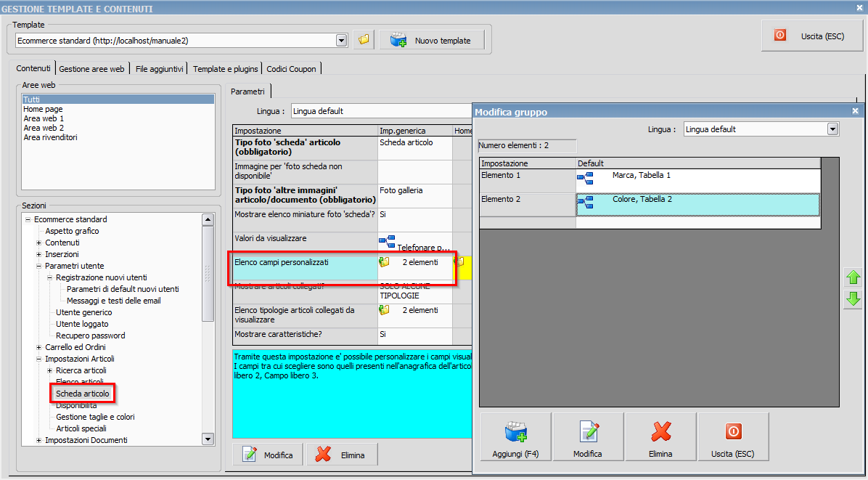
Task: Click the Impostazione header in Modifica gruppo
Action: pos(528,164)
